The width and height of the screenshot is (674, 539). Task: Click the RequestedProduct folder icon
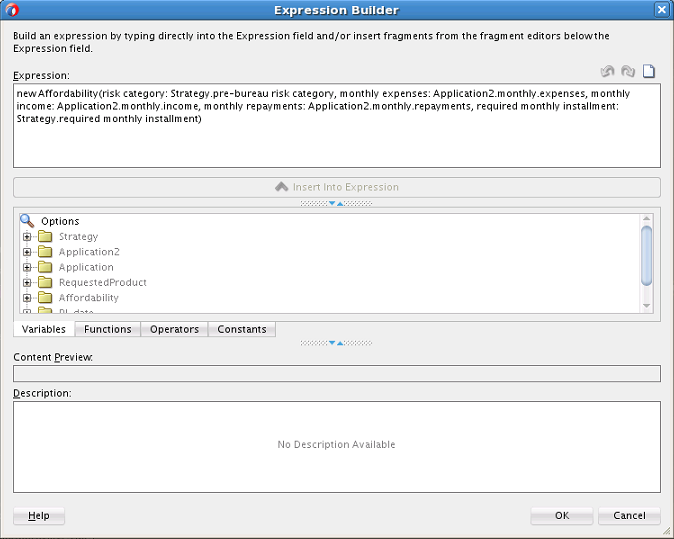pyautogui.click(x=45, y=282)
